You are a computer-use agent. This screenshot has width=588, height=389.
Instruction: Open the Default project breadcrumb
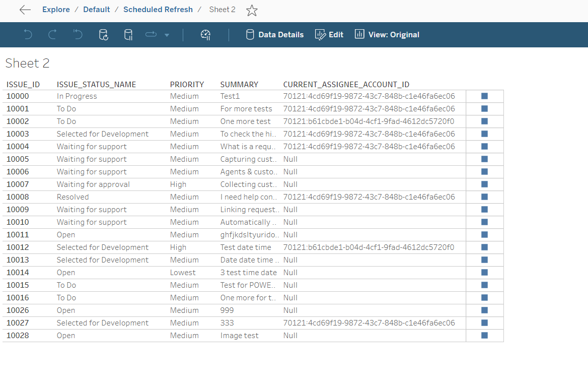[x=97, y=10]
